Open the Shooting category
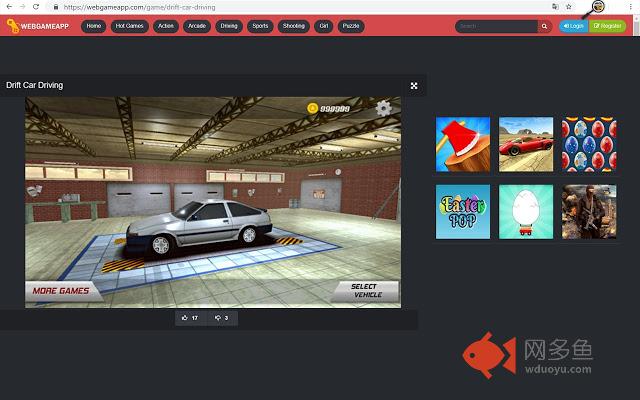 click(x=293, y=26)
